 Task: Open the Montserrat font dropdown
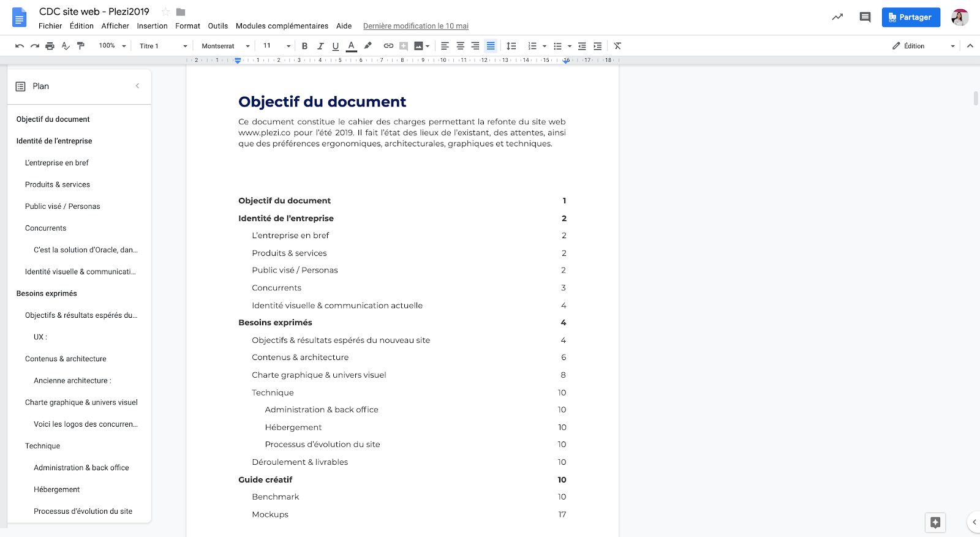tap(226, 46)
